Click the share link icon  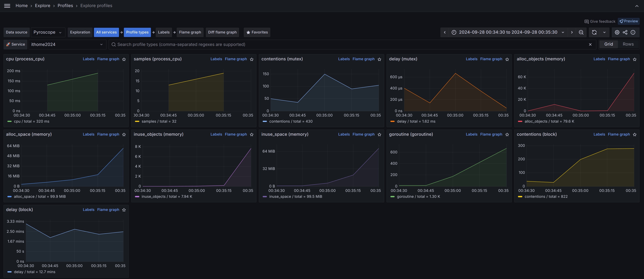coord(625,32)
